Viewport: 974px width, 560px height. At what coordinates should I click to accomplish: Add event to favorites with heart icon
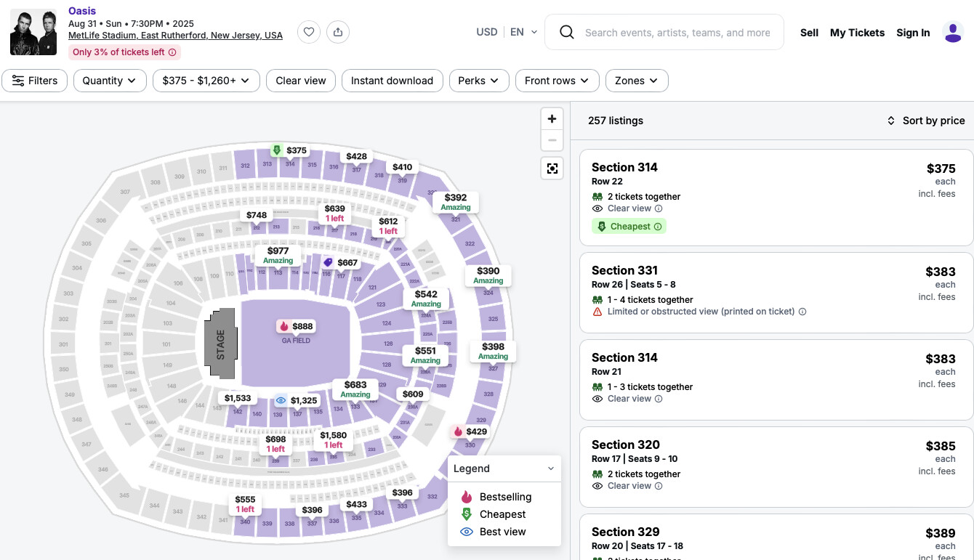click(309, 32)
